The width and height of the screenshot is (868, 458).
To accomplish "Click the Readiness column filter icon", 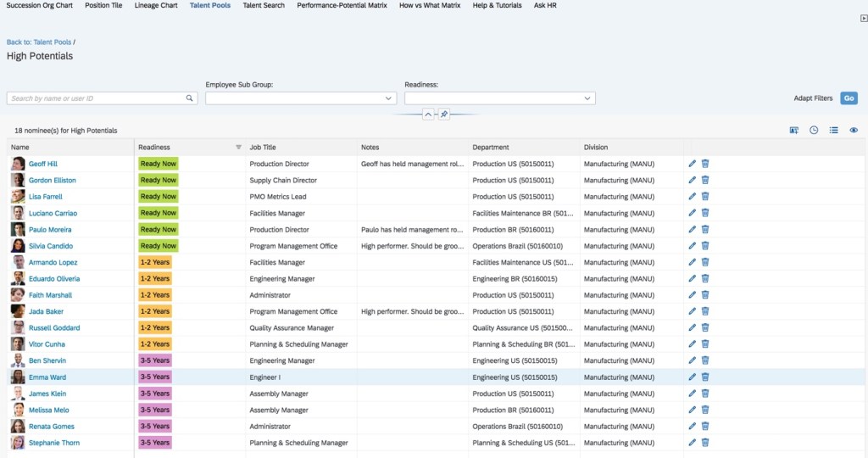I will (238, 148).
